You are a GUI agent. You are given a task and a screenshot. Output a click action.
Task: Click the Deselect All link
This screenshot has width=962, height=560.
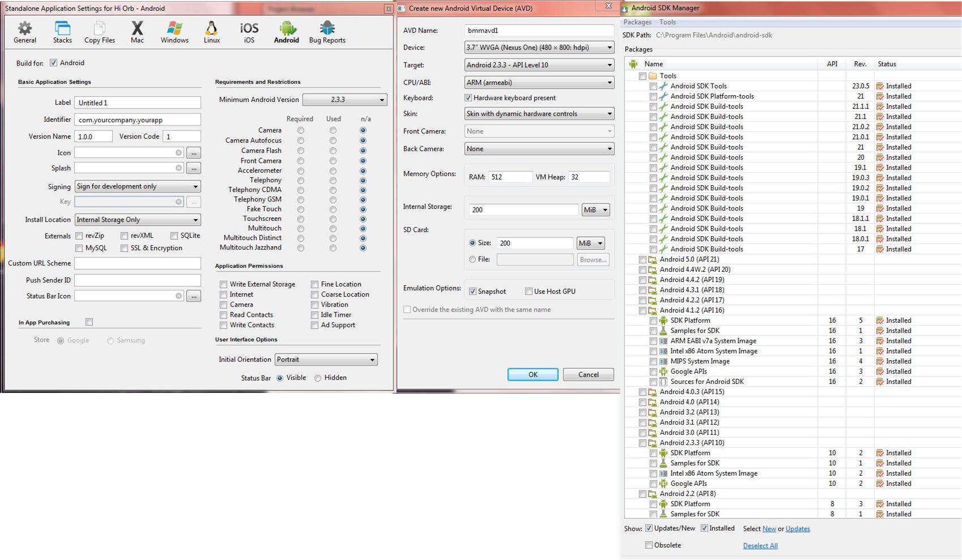click(760, 546)
